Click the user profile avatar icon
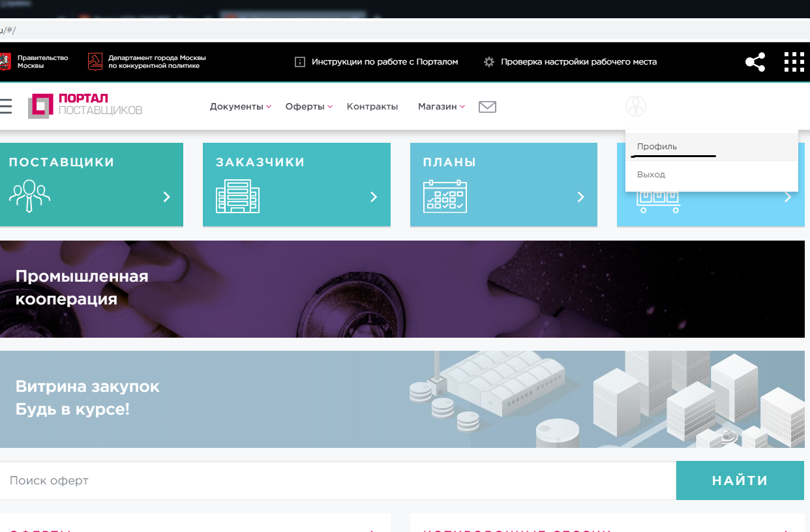Image resolution: width=810 pixels, height=532 pixels. point(635,106)
